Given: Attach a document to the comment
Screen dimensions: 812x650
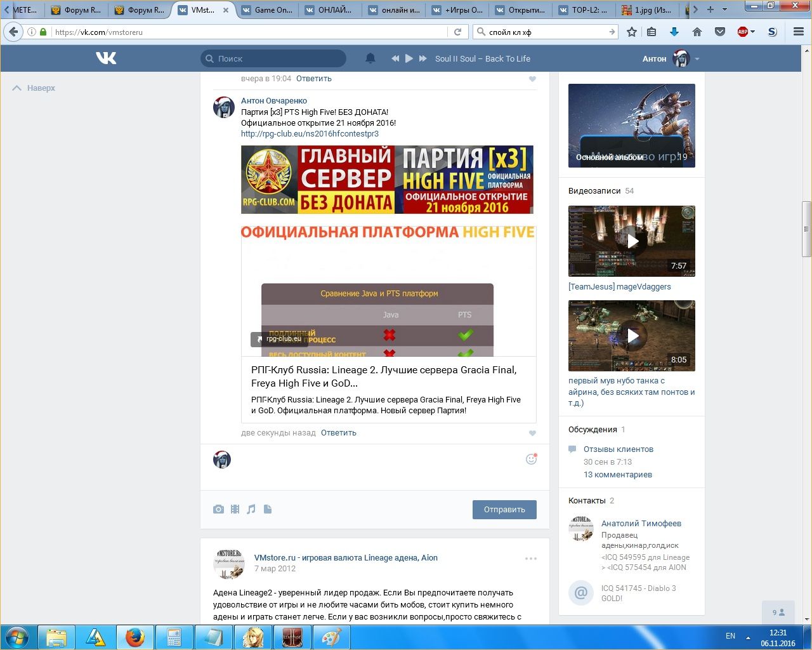Looking at the screenshot, I should click(x=268, y=509).
